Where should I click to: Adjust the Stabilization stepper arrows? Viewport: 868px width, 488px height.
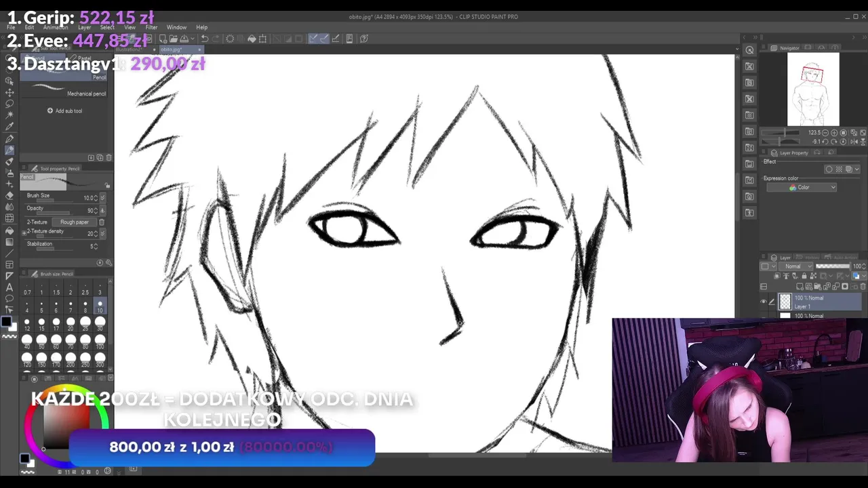point(94,246)
